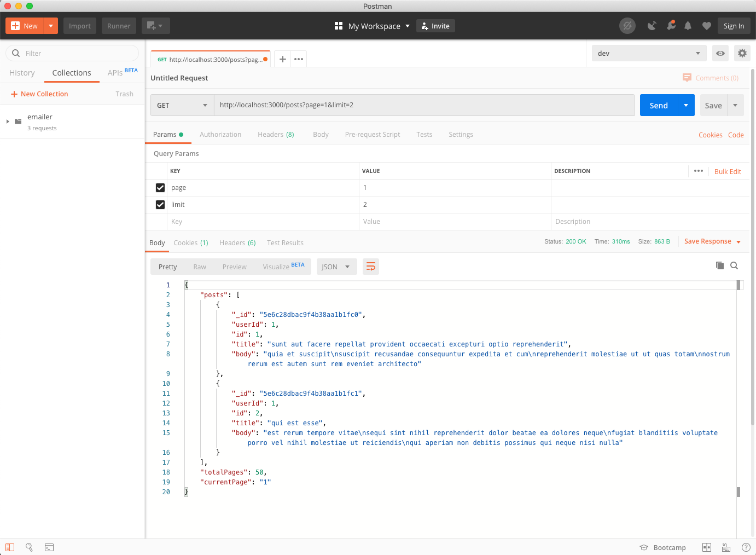Open the request Settings tab
The width and height of the screenshot is (756, 555).
461,135
